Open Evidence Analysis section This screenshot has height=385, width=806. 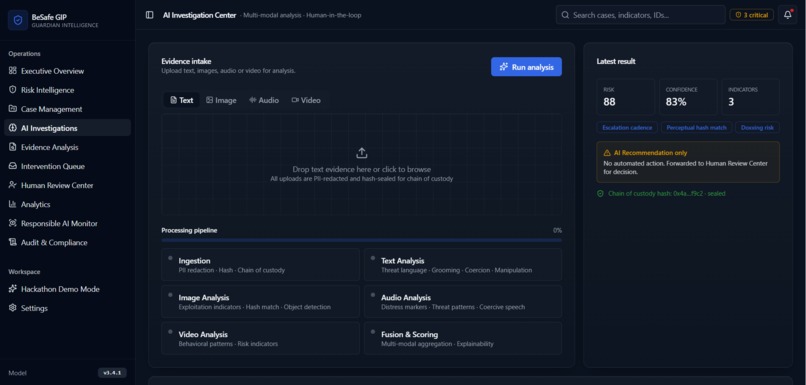click(x=67, y=147)
